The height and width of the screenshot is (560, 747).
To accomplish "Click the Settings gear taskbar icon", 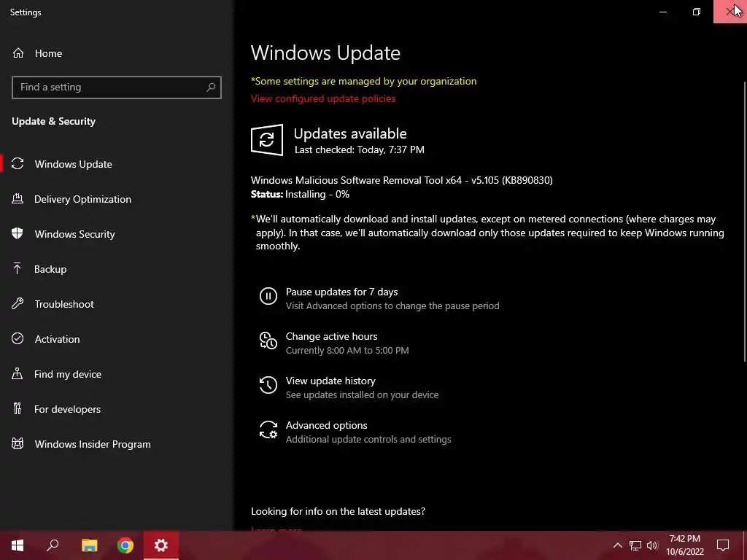I will point(161,545).
